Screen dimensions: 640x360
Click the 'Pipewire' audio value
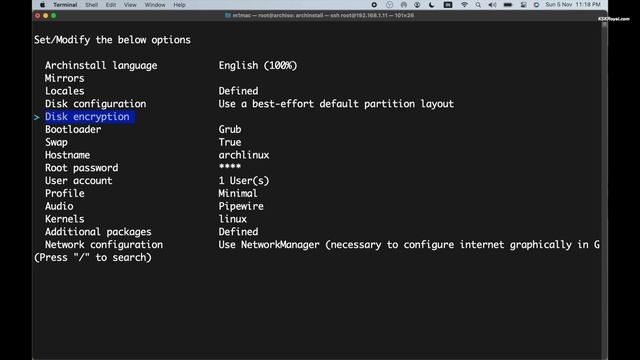point(241,206)
